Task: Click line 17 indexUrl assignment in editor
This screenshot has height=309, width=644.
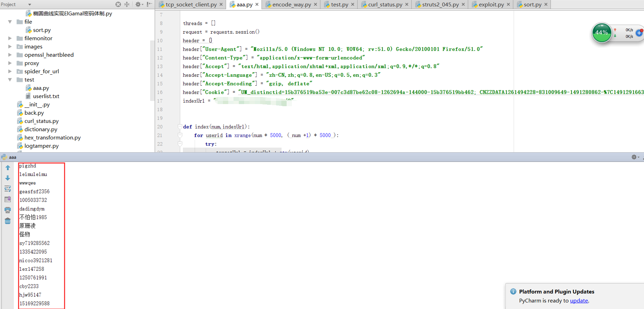Action: point(238,101)
